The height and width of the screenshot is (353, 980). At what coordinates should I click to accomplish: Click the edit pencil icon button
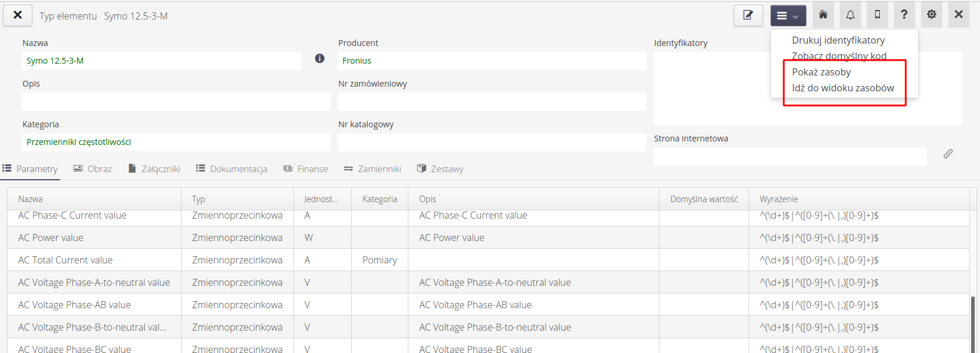pos(748,15)
